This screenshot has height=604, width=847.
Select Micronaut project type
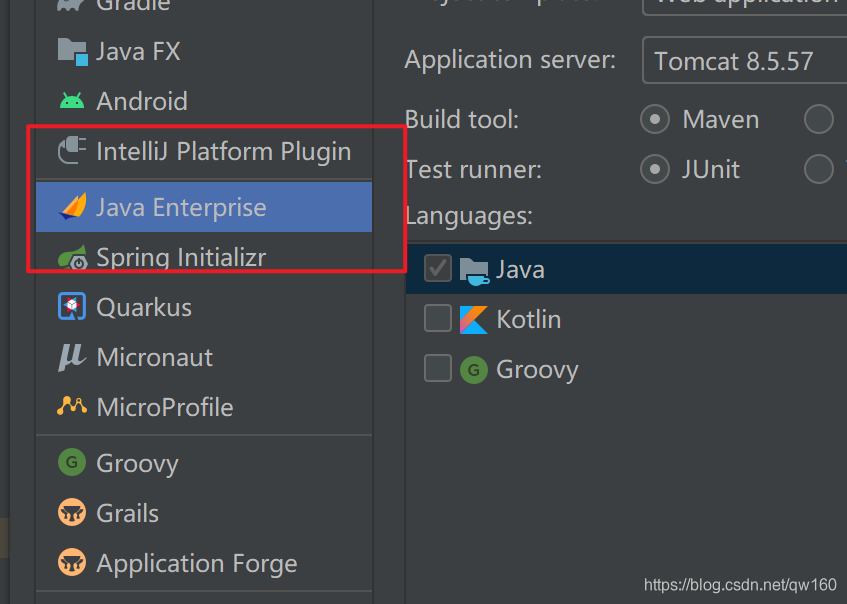coord(204,357)
